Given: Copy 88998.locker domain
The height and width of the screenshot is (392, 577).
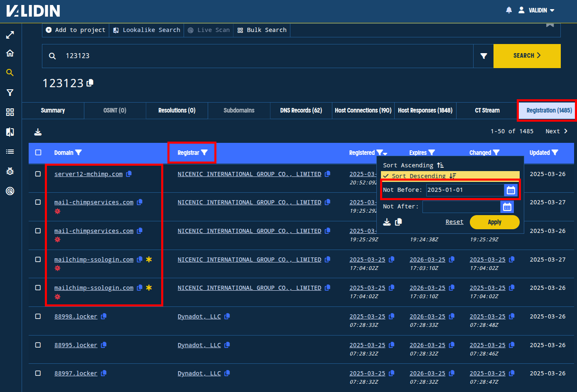Looking at the screenshot, I should pos(103,316).
